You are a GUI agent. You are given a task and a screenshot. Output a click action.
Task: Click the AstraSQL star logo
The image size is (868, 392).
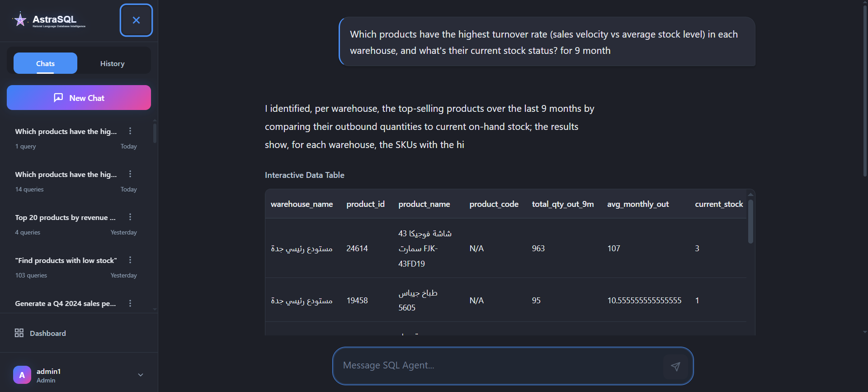click(x=20, y=19)
